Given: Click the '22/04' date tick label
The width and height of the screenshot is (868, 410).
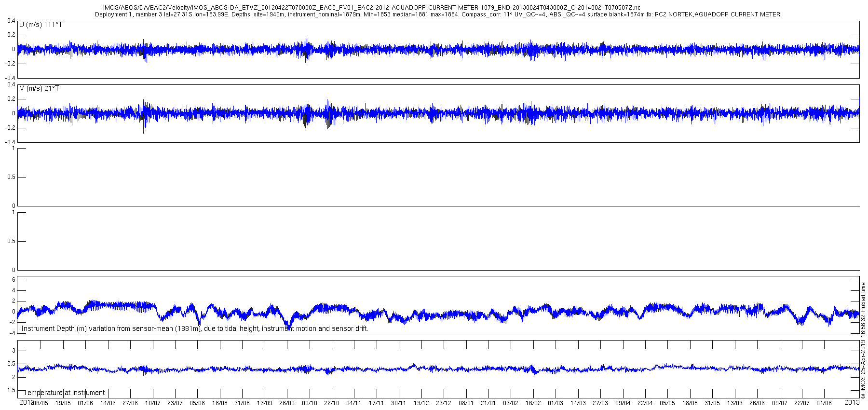Looking at the screenshot, I should click(645, 403).
